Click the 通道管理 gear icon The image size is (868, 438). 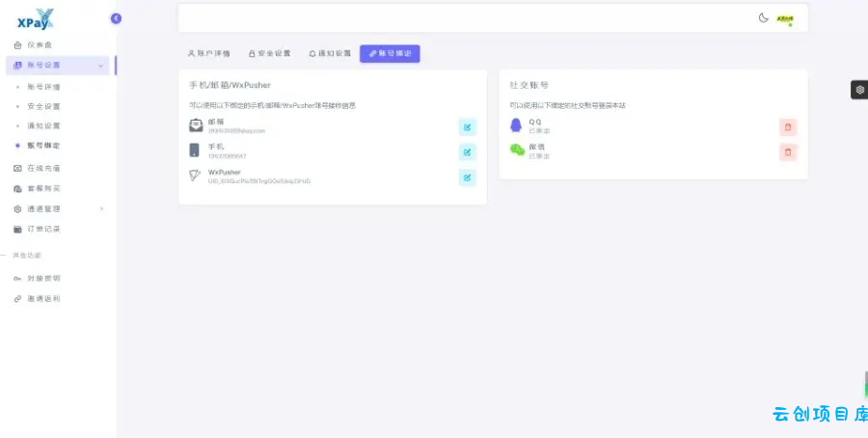[x=17, y=208]
